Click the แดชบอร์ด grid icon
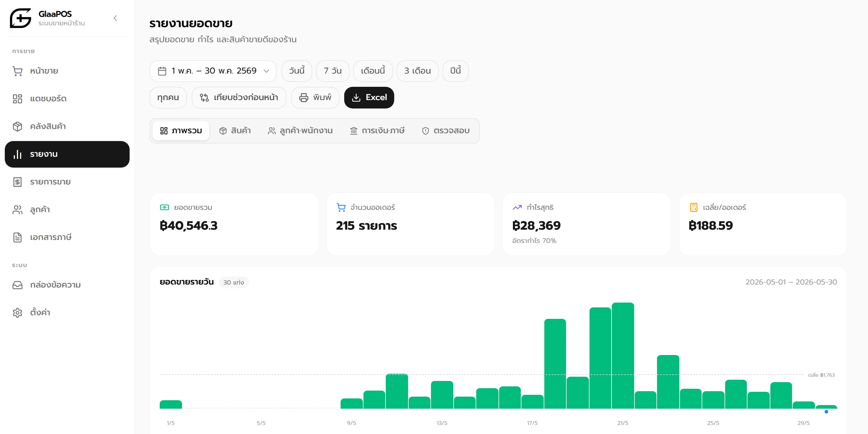Screen dimensions: 868x434 coord(17,99)
